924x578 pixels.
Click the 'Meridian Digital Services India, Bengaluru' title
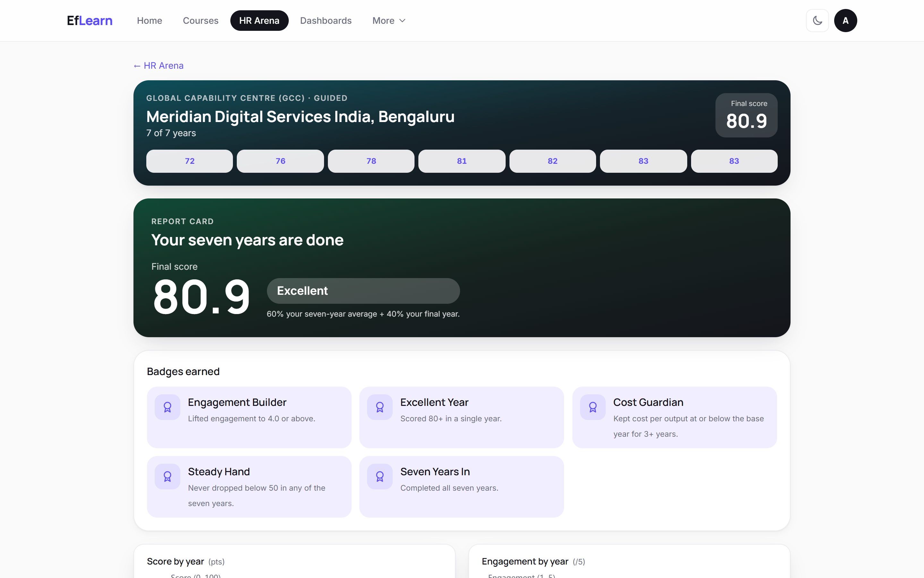(301, 117)
